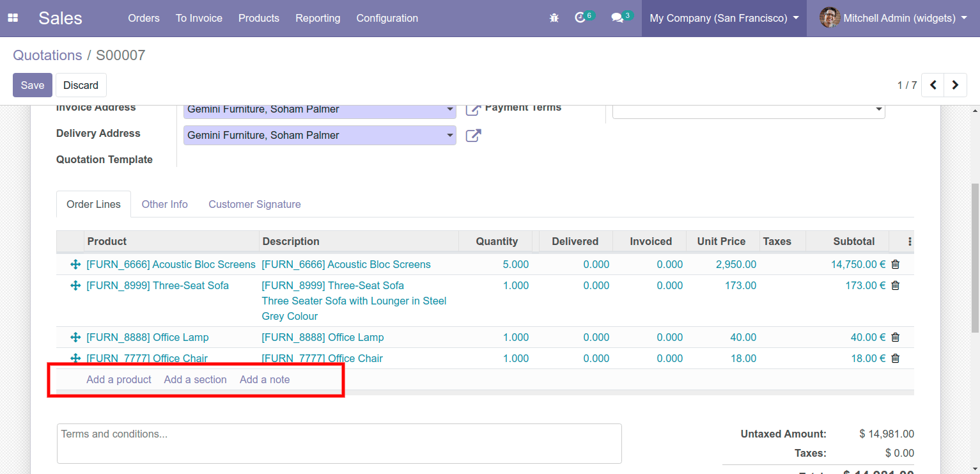Image resolution: width=980 pixels, height=474 pixels.
Task: Open the Products menu
Action: [259, 18]
